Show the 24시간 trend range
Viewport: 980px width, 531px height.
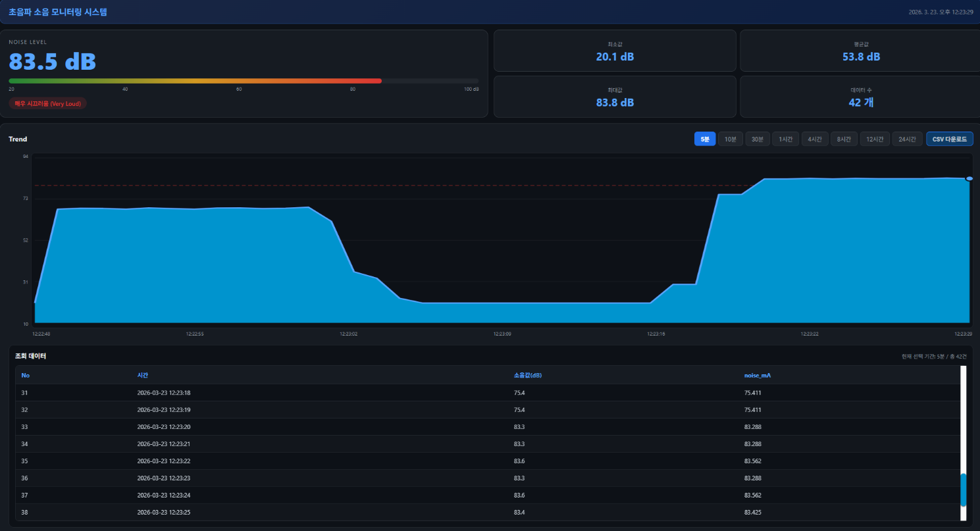pos(907,139)
